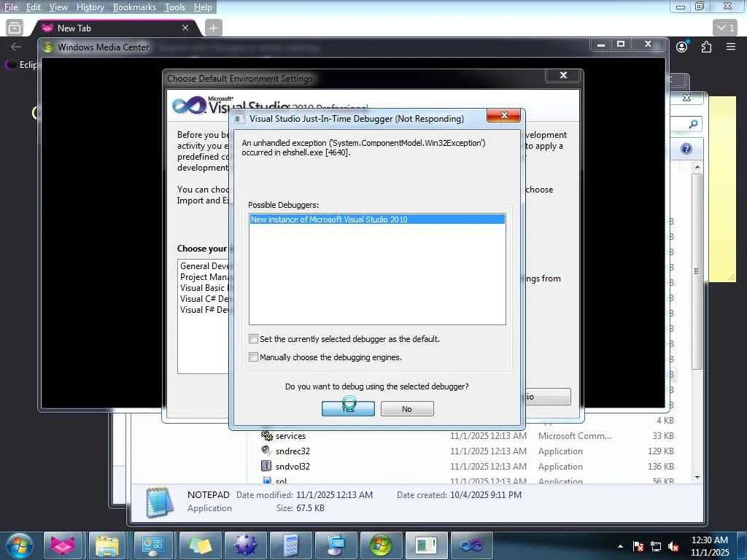Click the NOTEPAD icon in details pane

tap(159, 502)
